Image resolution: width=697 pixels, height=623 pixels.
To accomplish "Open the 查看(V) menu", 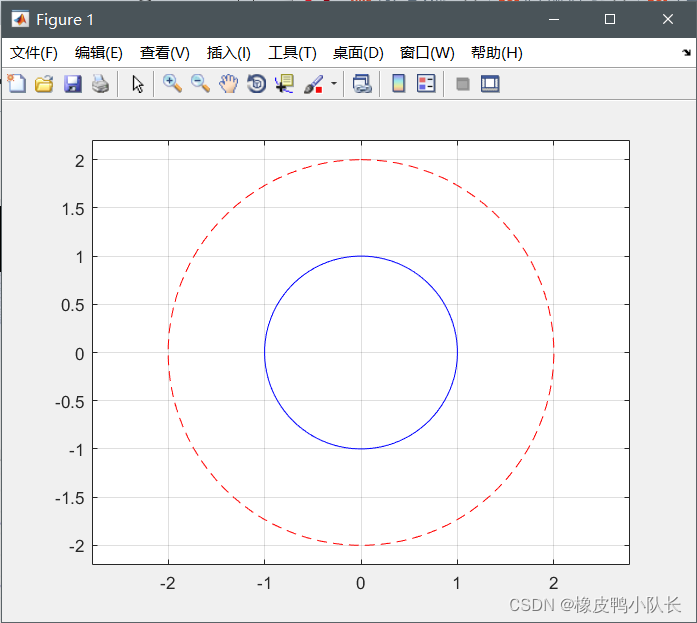I will point(164,53).
